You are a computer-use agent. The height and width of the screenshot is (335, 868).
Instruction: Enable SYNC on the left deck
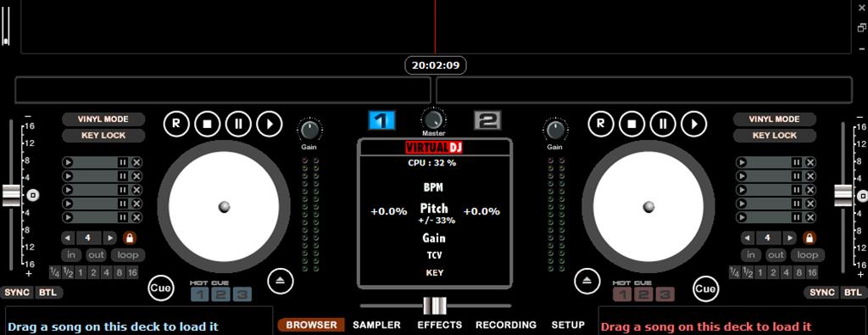17,293
